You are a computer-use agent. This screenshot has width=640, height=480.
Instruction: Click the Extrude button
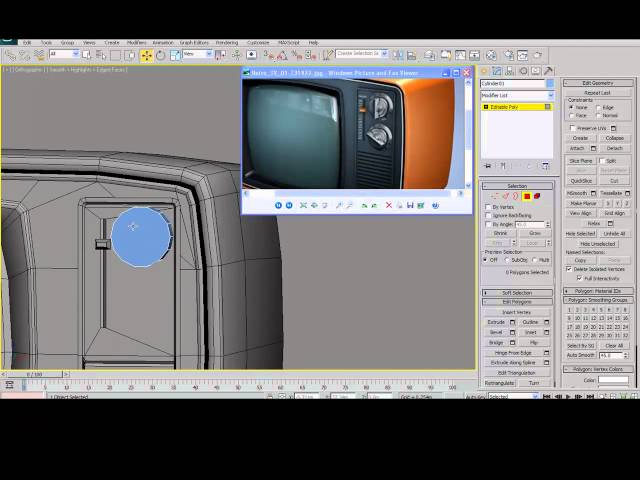coord(496,322)
